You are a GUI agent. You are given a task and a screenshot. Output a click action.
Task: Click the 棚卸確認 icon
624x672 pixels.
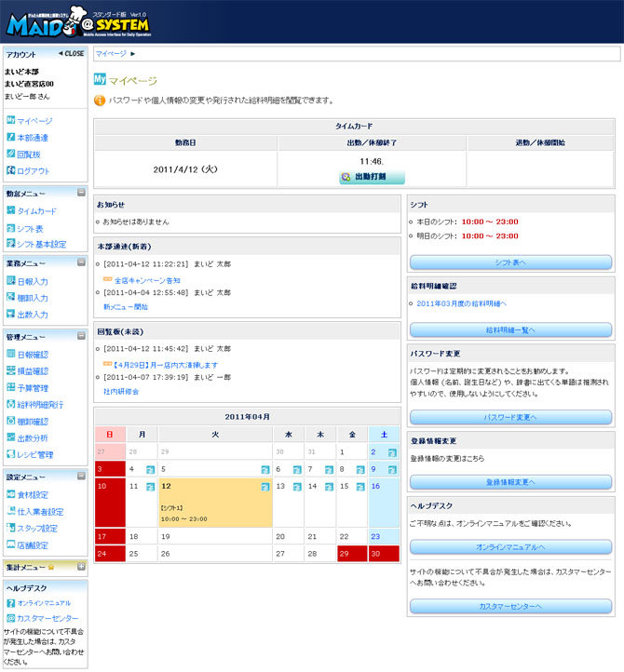(11, 421)
